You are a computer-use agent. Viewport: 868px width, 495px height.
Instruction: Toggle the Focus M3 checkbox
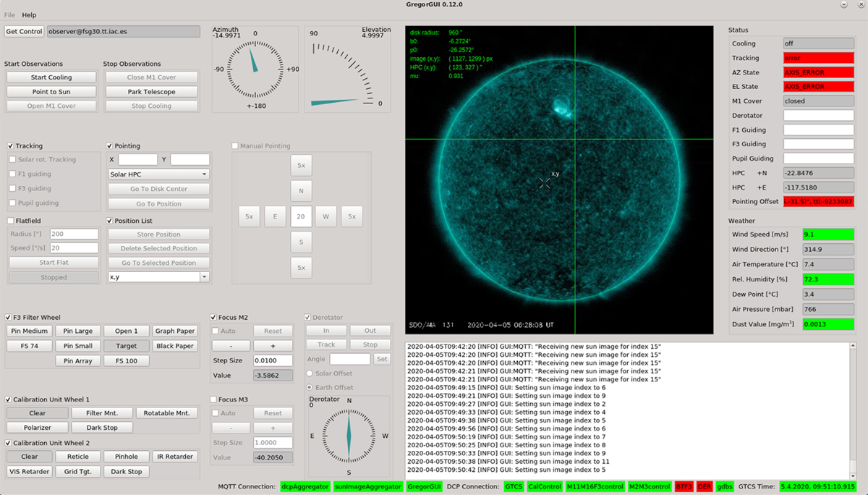point(214,399)
